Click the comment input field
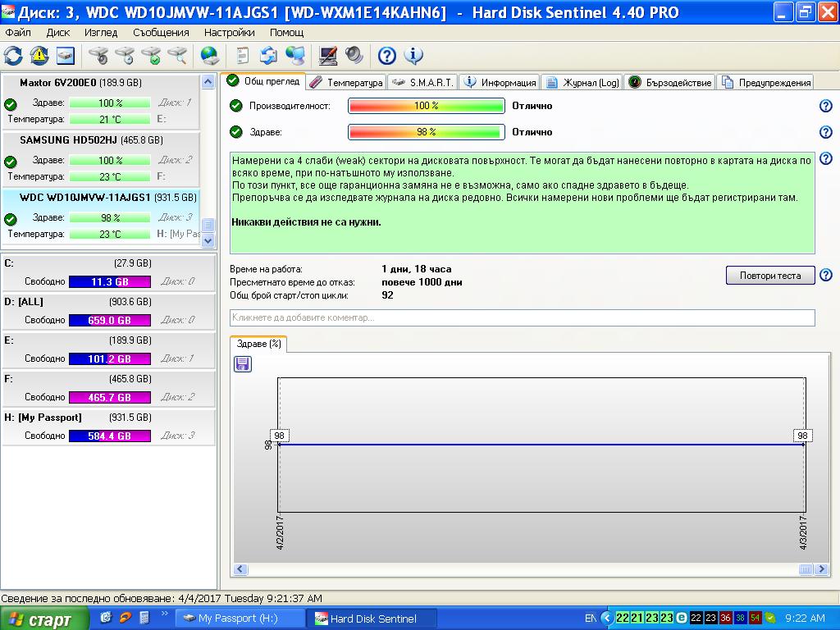This screenshot has height=630, width=840. pyautogui.click(x=522, y=317)
